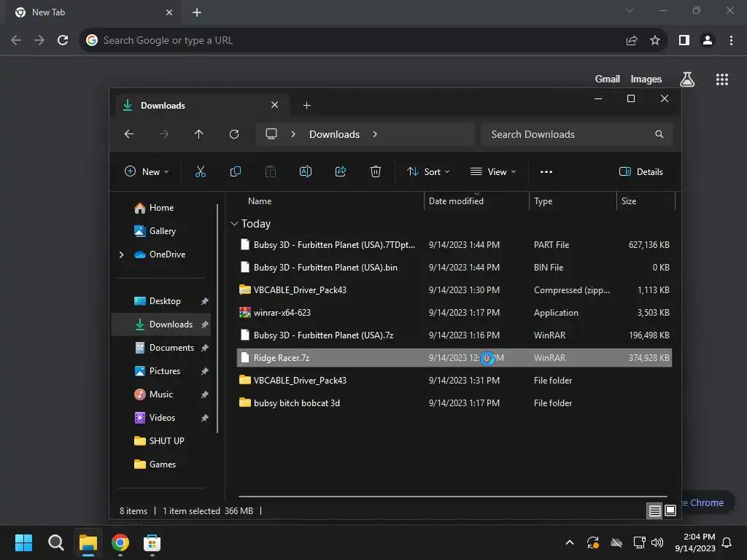Click Microsoft Store taskbar icon
Screen dimensions: 747x560
point(152,542)
